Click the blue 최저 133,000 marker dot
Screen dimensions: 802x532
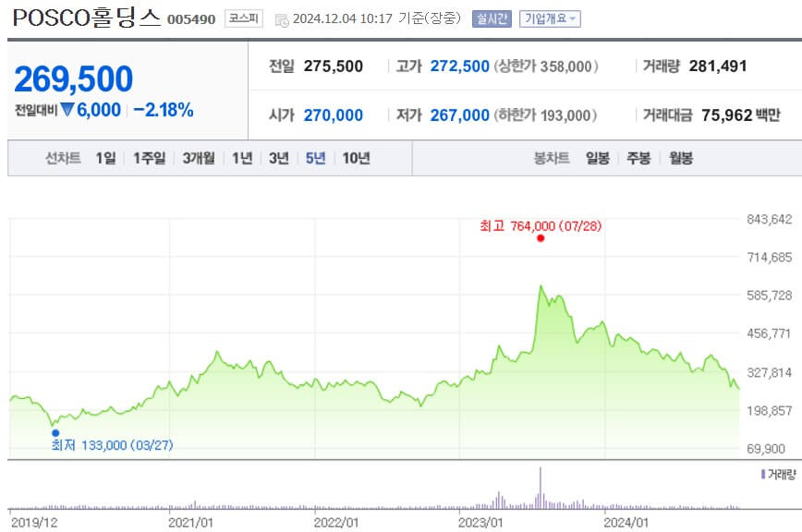tap(55, 433)
